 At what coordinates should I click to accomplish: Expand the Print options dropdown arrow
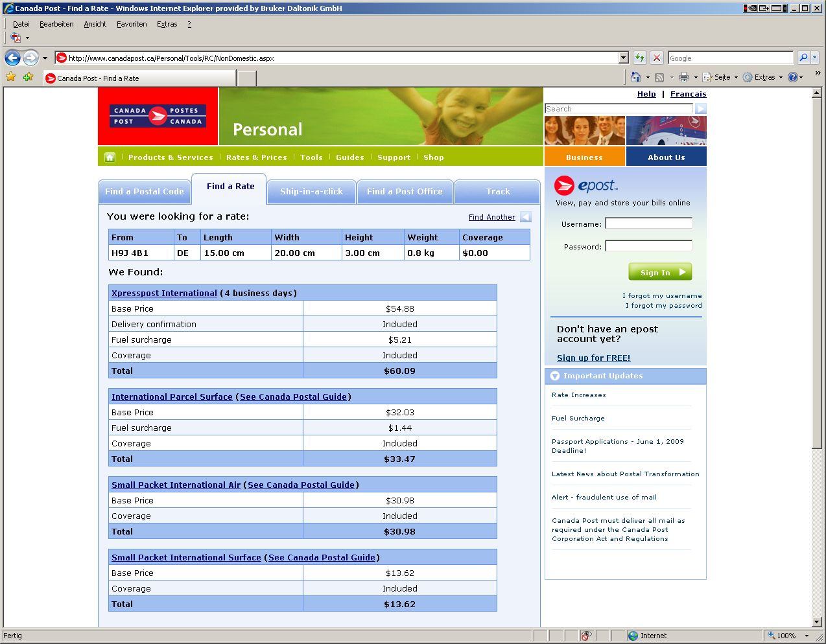(x=696, y=77)
